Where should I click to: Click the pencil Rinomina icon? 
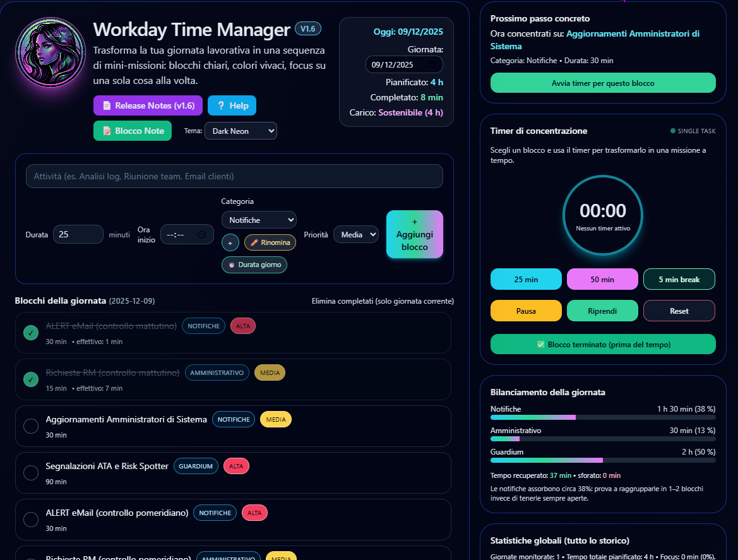click(x=255, y=242)
